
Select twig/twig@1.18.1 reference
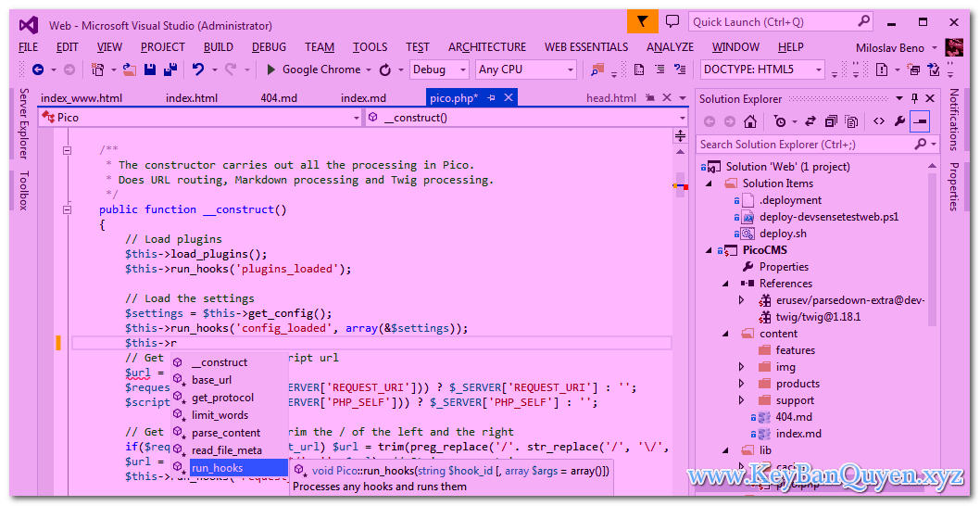point(818,317)
